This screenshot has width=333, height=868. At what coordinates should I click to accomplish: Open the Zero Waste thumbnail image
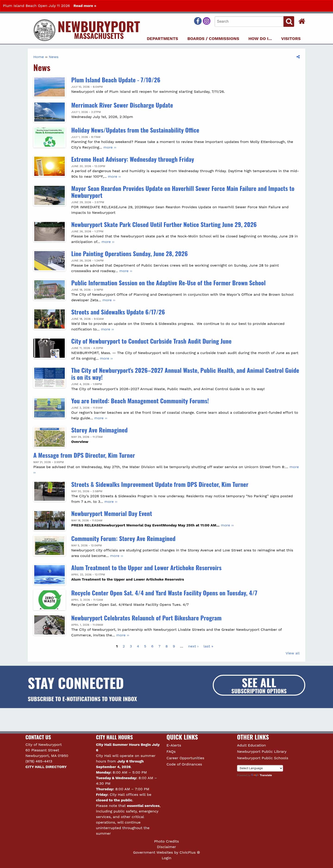point(49,600)
